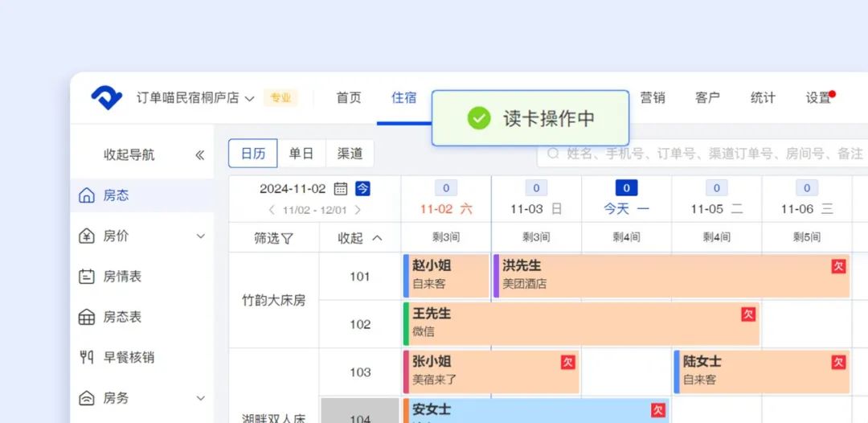Open the 设置 tab
Image resolution: width=868 pixels, height=423 pixels.
(x=818, y=98)
